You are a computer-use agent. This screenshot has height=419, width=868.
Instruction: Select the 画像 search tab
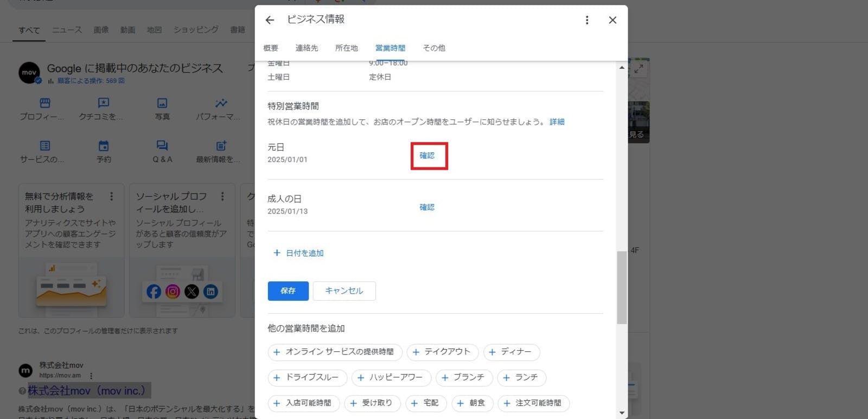click(x=101, y=30)
